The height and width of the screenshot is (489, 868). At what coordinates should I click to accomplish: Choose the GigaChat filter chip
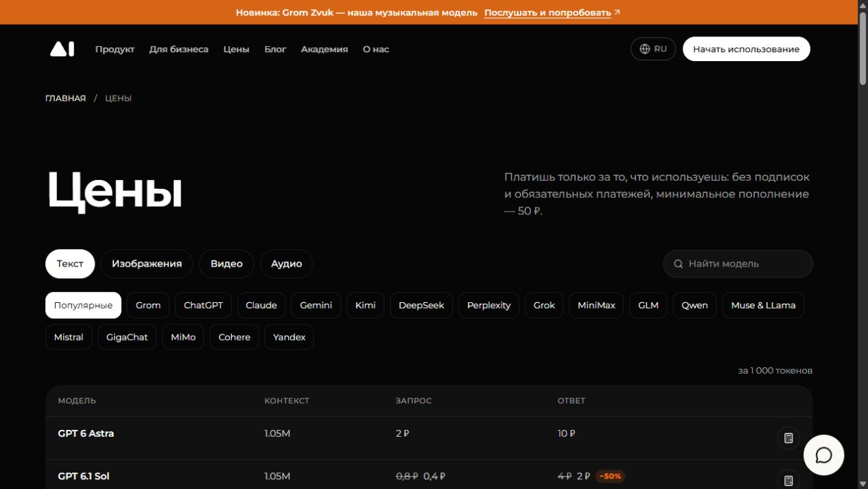[127, 337]
